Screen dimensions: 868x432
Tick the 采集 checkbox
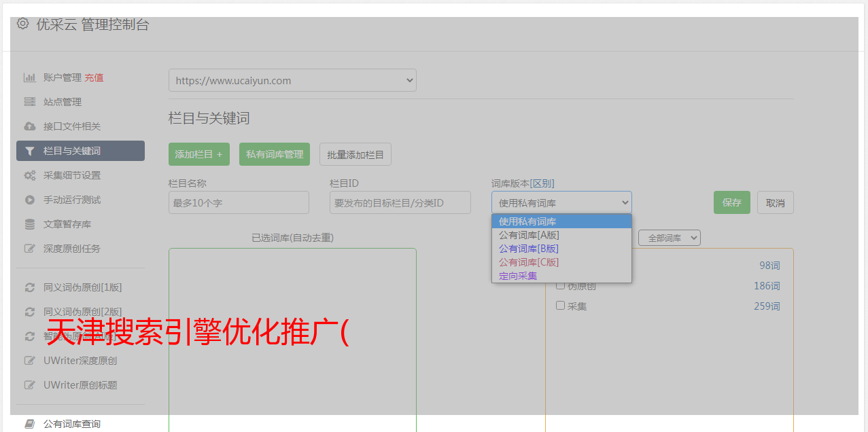pyautogui.click(x=561, y=306)
